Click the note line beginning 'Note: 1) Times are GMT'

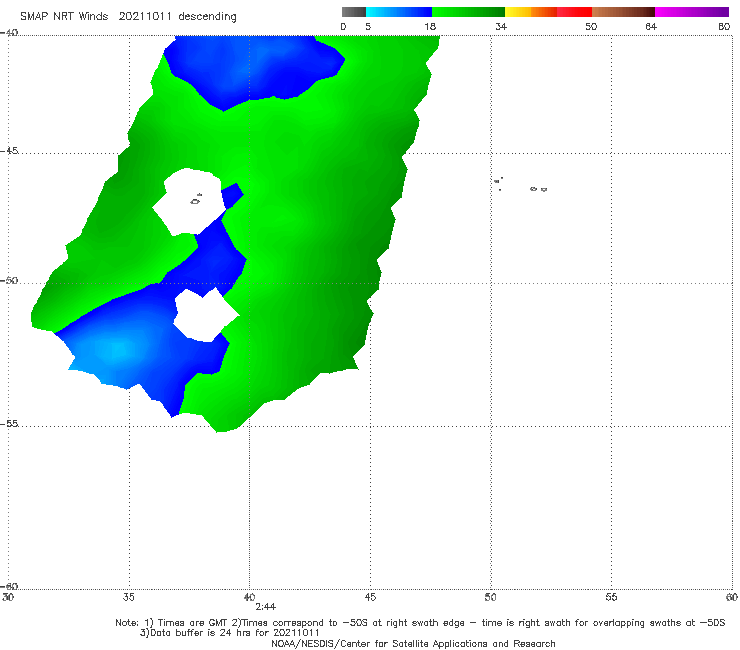[x=420, y=623]
